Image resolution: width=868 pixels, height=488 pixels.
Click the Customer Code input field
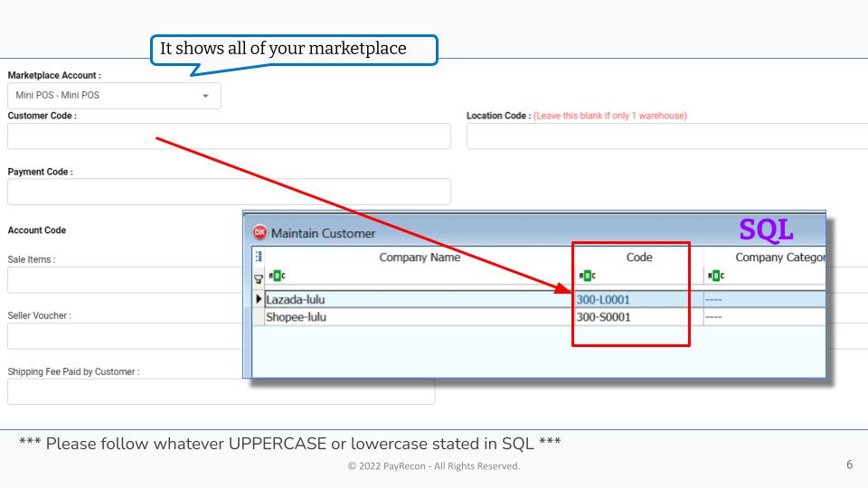tap(229, 136)
